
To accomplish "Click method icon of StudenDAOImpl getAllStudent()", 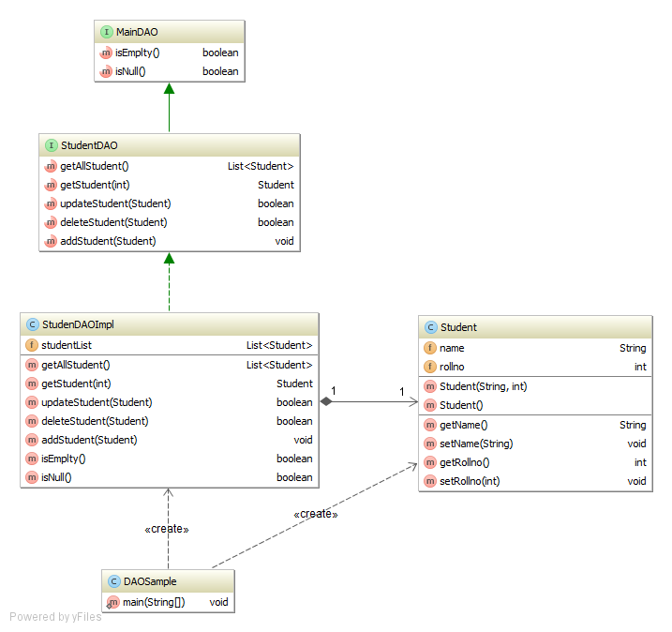I will coord(32,365).
